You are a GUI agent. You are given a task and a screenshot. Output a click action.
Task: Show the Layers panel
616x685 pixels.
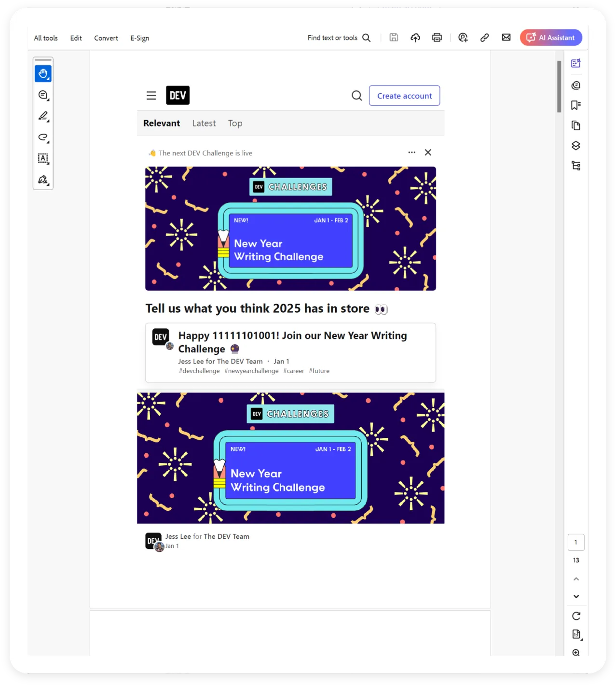[x=576, y=146]
